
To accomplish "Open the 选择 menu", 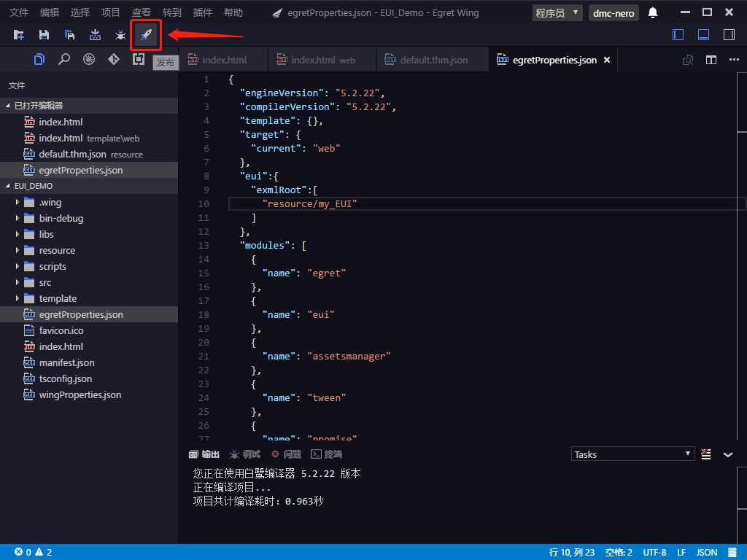I will [80, 12].
